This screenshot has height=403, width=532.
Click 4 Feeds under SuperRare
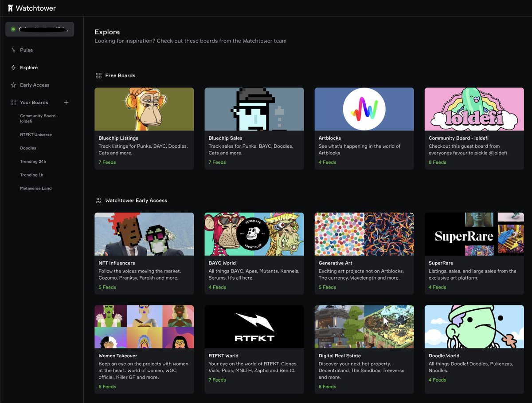coord(437,287)
